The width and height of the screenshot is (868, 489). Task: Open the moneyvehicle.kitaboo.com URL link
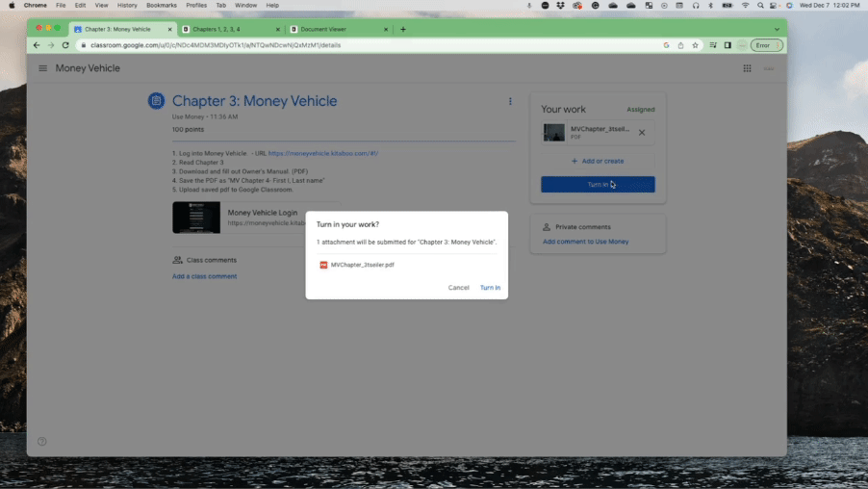click(x=323, y=153)
